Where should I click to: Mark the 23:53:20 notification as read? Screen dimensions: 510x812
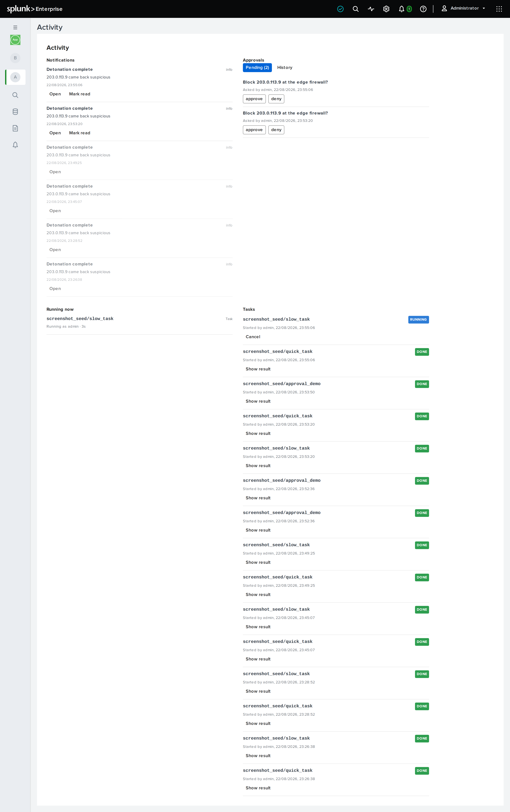[x=80, y=133]
